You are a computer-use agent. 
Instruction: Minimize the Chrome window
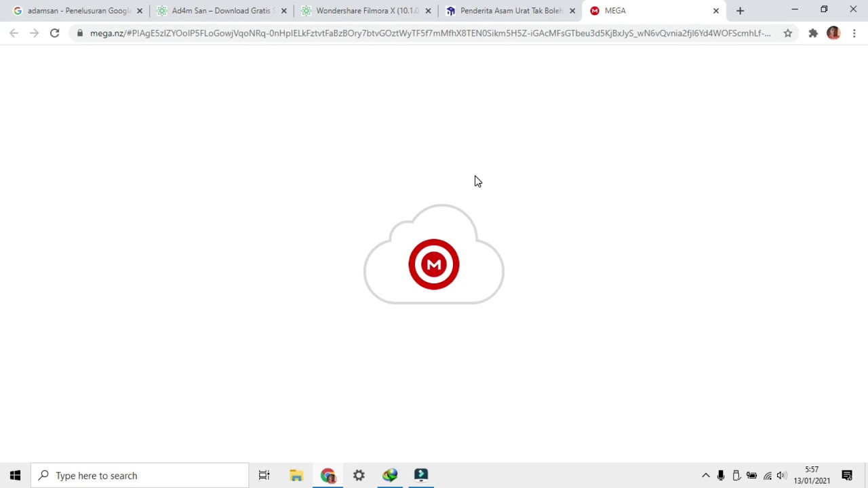click(795, 9)
